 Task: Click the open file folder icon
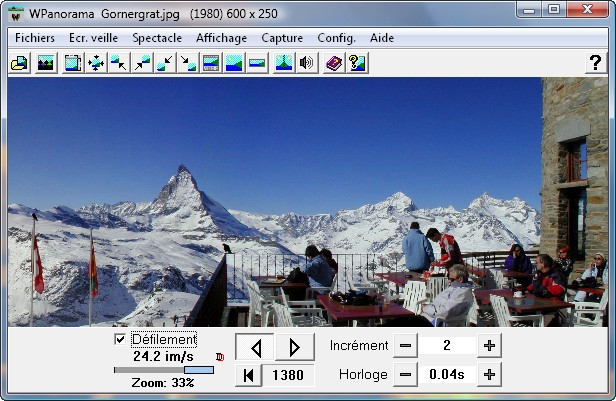click(x=19, y=63)
